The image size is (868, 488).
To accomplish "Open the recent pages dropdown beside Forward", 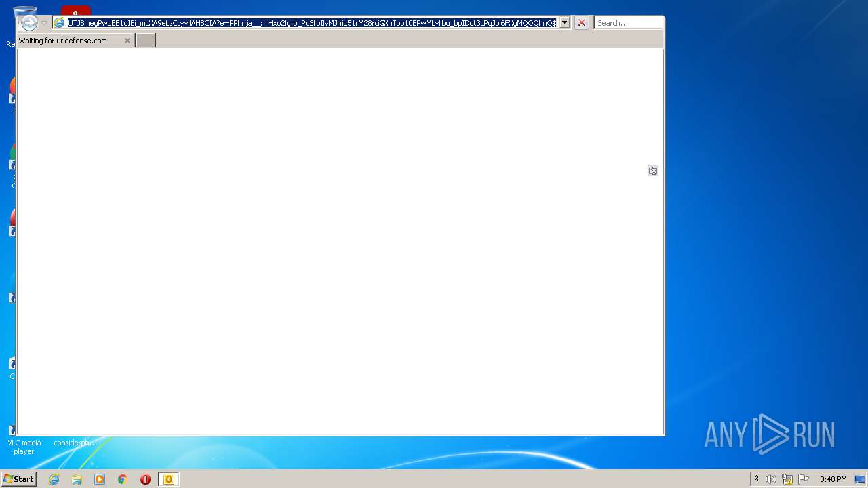I will tap(44, 23).
